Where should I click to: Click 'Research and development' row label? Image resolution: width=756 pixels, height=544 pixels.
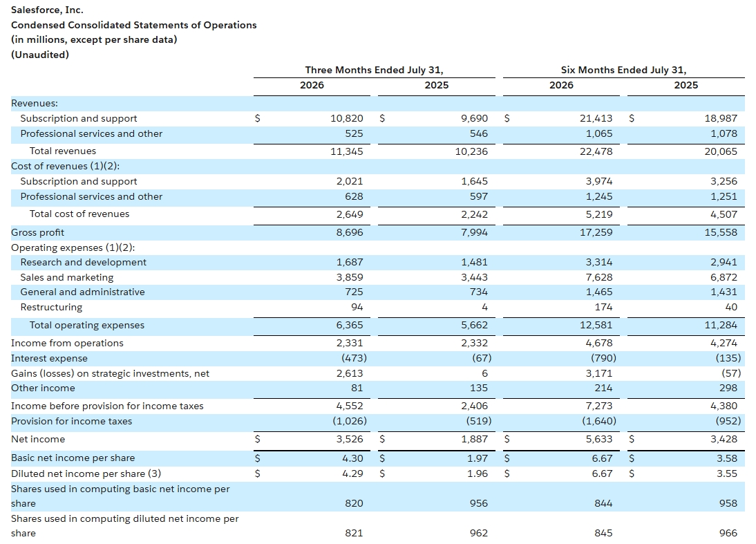tap(84, 263)
